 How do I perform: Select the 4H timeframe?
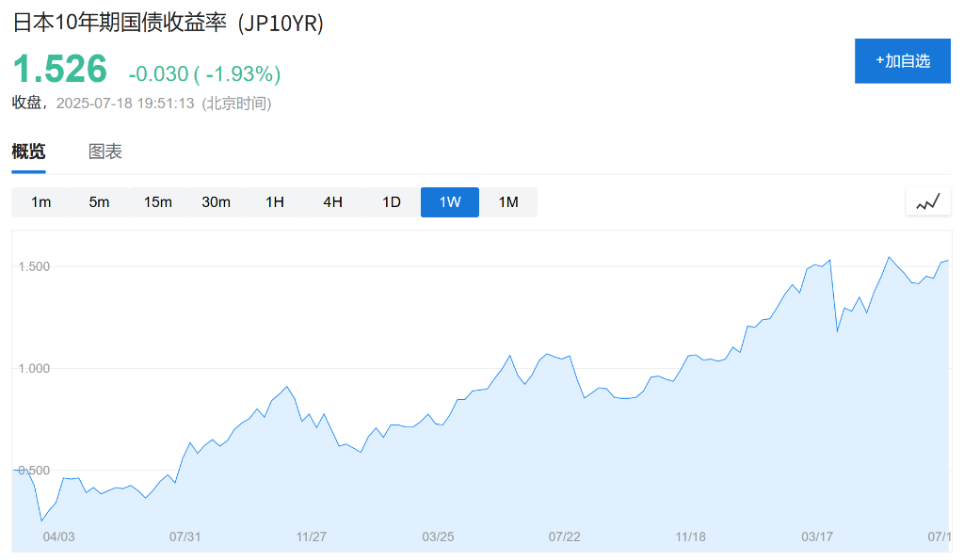point(332,202)
